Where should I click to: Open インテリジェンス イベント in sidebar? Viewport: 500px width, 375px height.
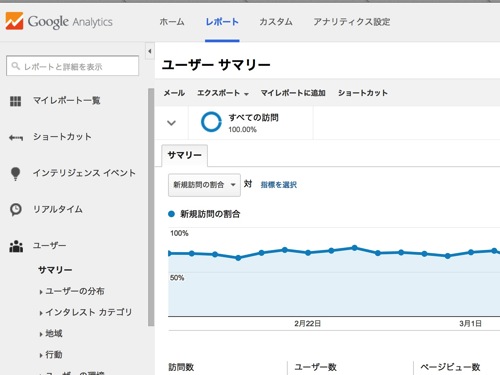(84, 173)
